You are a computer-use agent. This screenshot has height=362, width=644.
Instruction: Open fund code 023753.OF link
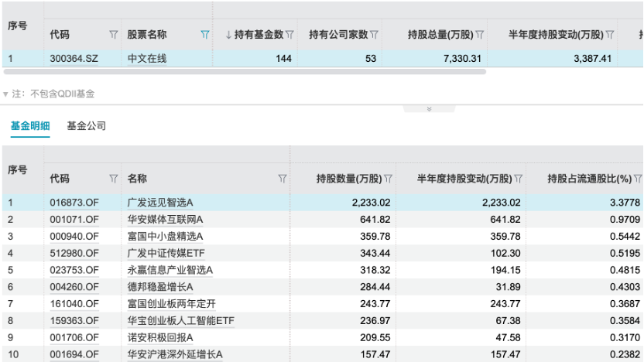tap(74, 270)
